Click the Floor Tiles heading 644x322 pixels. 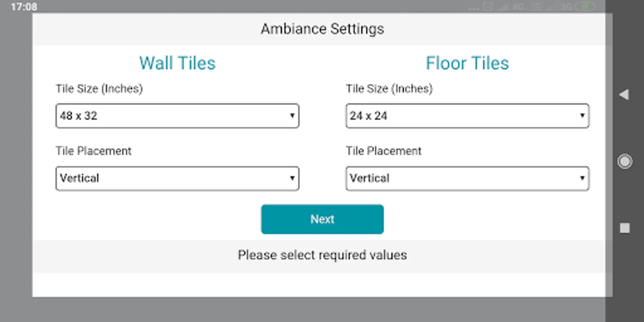pos(467,63)
